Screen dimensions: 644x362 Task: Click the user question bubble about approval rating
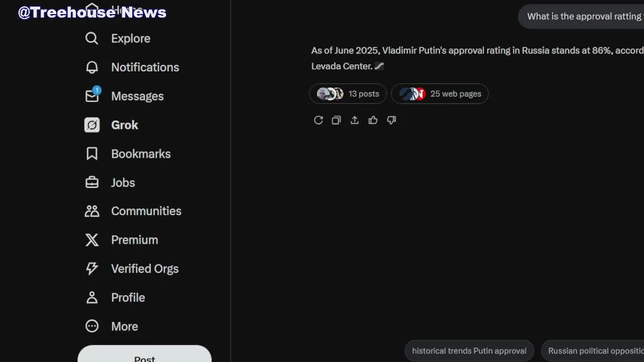(x=581, y=17)
